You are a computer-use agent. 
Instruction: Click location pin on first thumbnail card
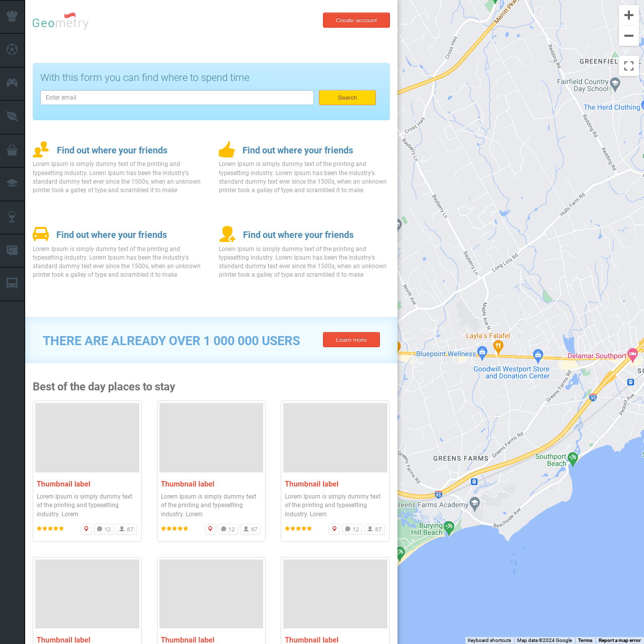tap(86, 529)
